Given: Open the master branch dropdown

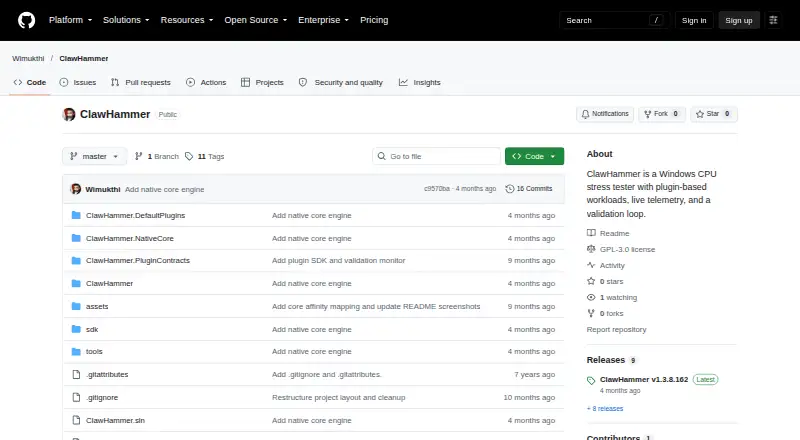Looking at the screenshot, I should coord(94,156).
